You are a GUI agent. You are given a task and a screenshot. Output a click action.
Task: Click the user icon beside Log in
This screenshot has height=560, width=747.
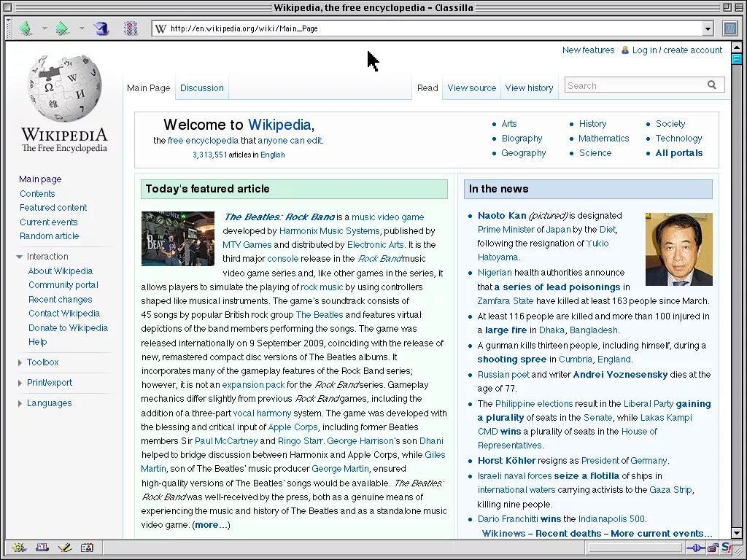625,50
